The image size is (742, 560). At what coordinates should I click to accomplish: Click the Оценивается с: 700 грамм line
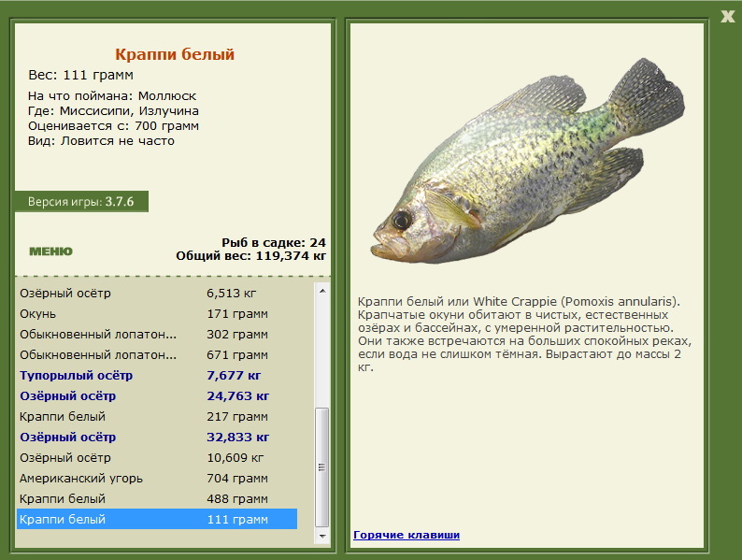click(114, 126)
